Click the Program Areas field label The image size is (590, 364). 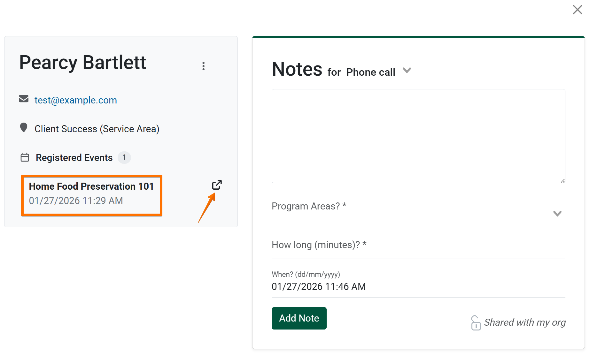pyautogui.click(x=309, y=206)
